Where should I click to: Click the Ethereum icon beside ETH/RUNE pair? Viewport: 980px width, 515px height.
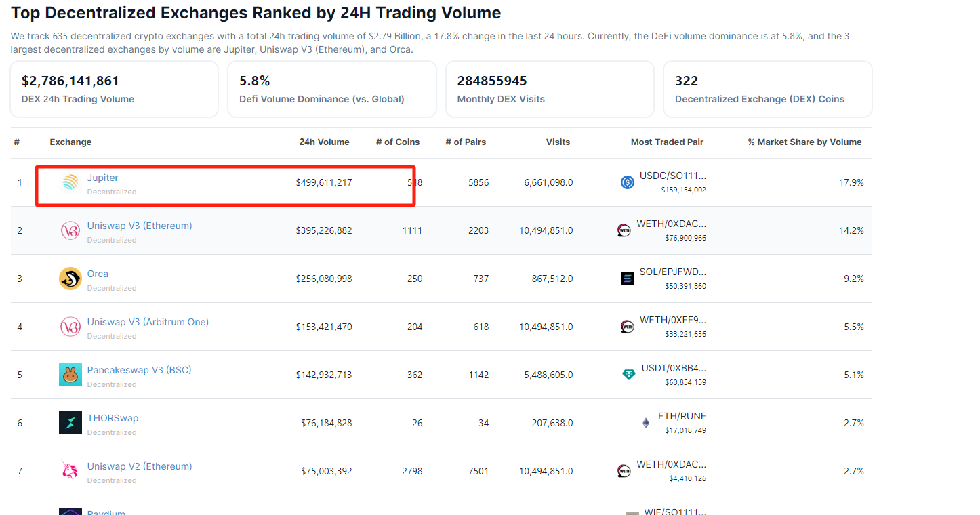coord(645,423)
